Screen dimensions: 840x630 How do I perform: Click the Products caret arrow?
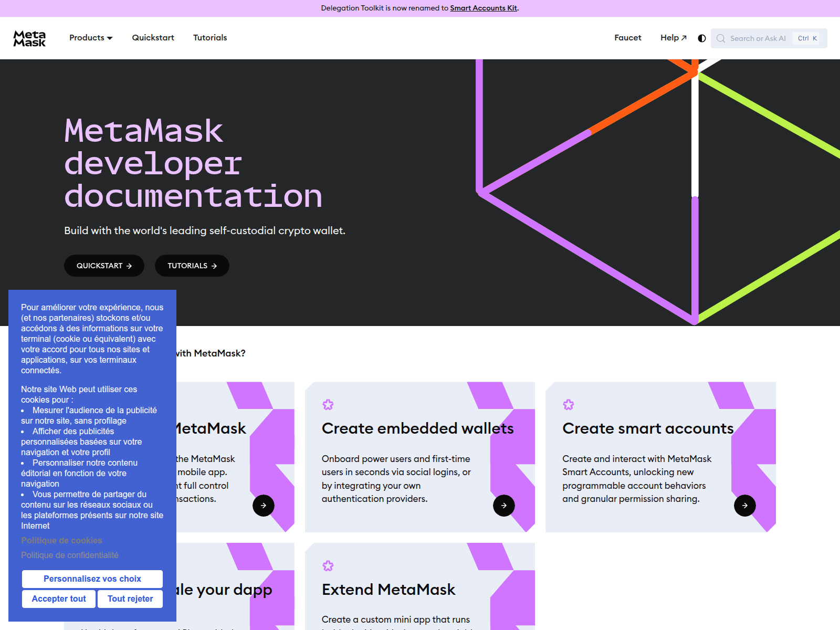(x=110, y=38)
